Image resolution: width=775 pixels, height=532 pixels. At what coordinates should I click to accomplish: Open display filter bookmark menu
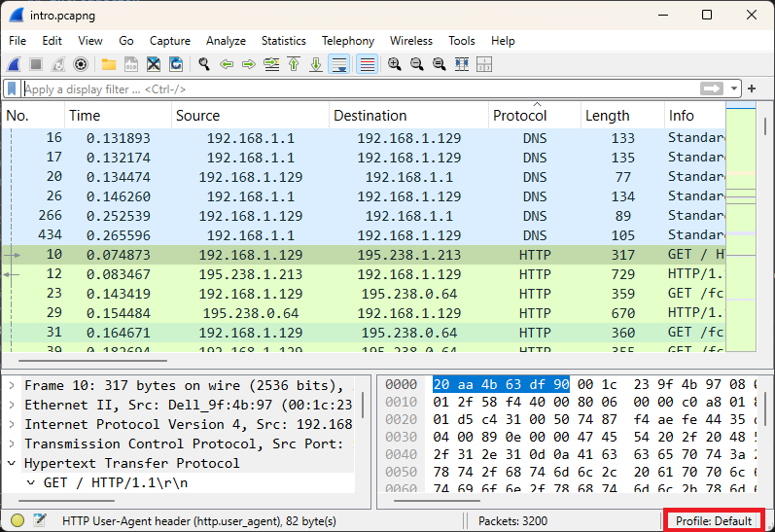click(12, 89)
